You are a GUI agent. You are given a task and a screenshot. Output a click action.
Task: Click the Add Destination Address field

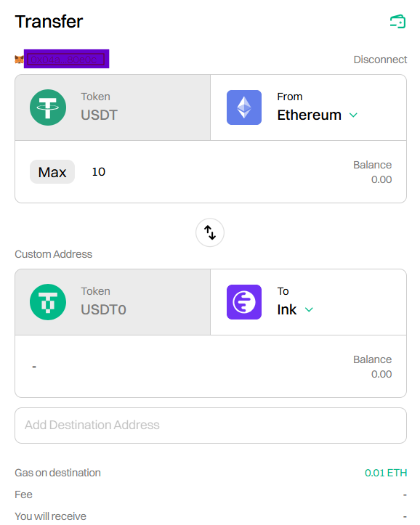tap(211, 426)
